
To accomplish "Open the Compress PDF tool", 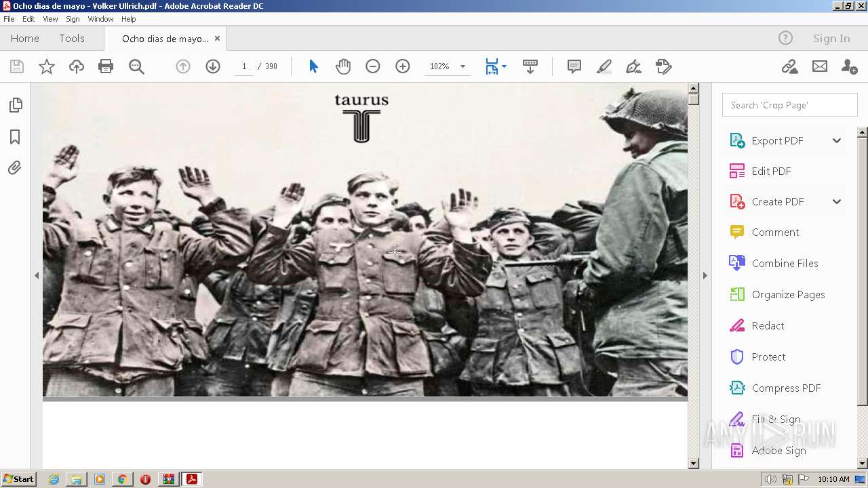I will point(786,388).
